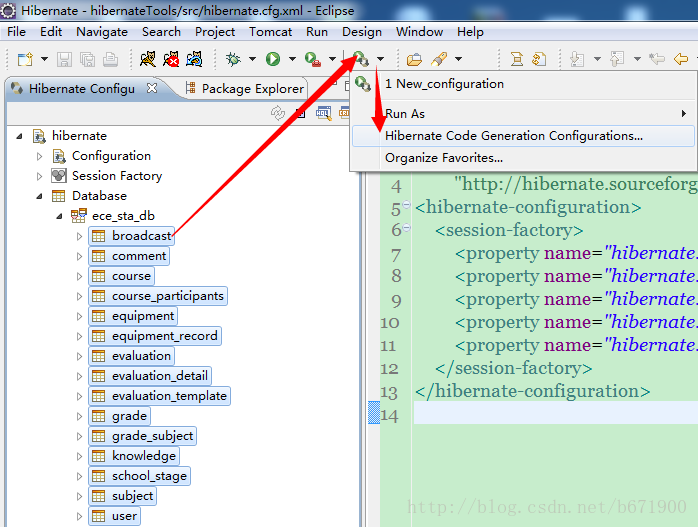The width and height of the screenshot is (698, 527).
Task: Start Tomcat with the first cat icon
Action: [148, 59]
